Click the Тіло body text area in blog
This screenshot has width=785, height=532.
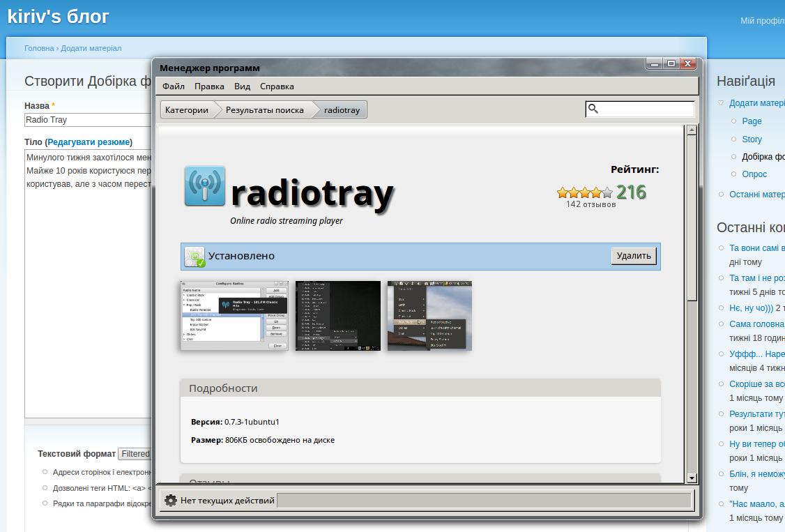tap(88, 284)
